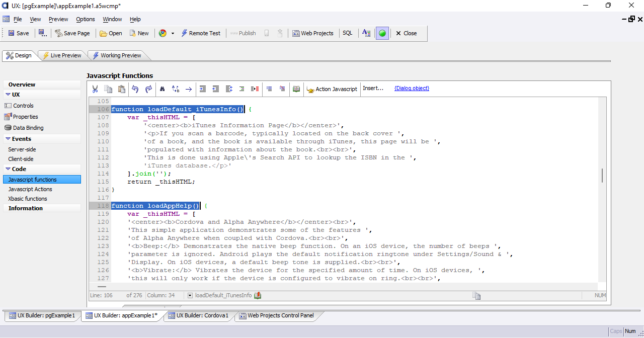This screenshot has height=338, width=644.
Task: Click the font/text settings 'A' icon
Action: (366, 33)
